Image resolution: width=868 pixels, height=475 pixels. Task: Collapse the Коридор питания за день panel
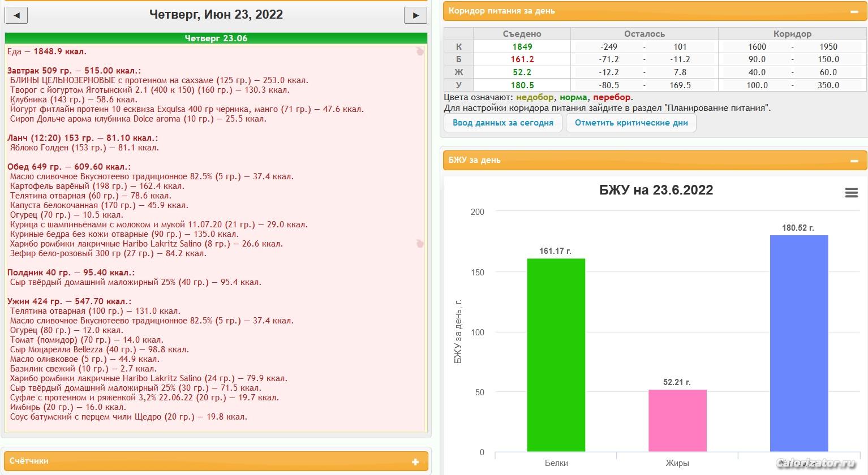click(x=853, y=11)
